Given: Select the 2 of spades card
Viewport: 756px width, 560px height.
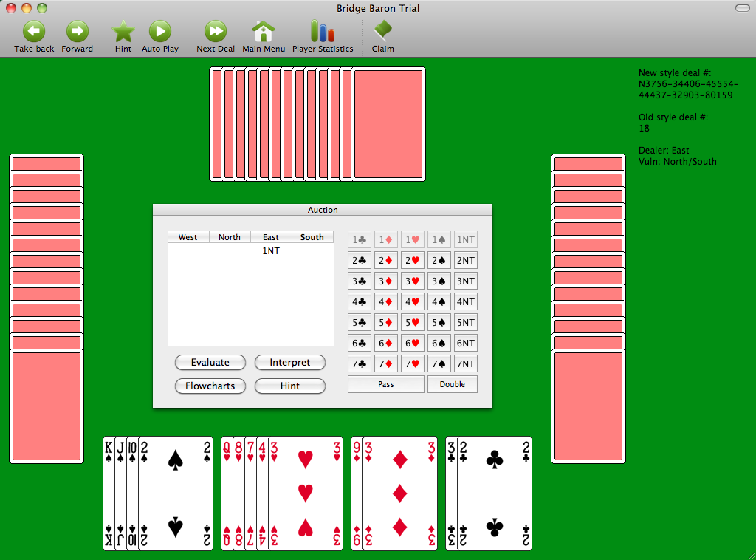Looking at the screenshot, I should coord(176,494).
